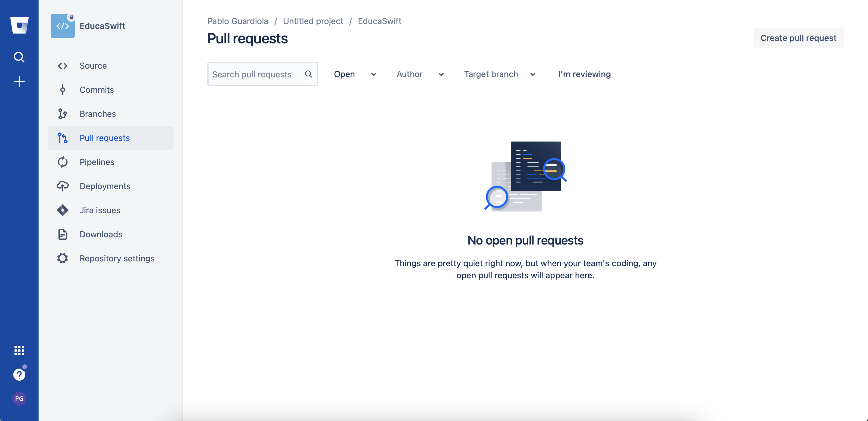Image resolution: width=868 pixels, height=421 pixels.
Task: Open Untitled project breadcrumb link
Action: tap(313, 21)
